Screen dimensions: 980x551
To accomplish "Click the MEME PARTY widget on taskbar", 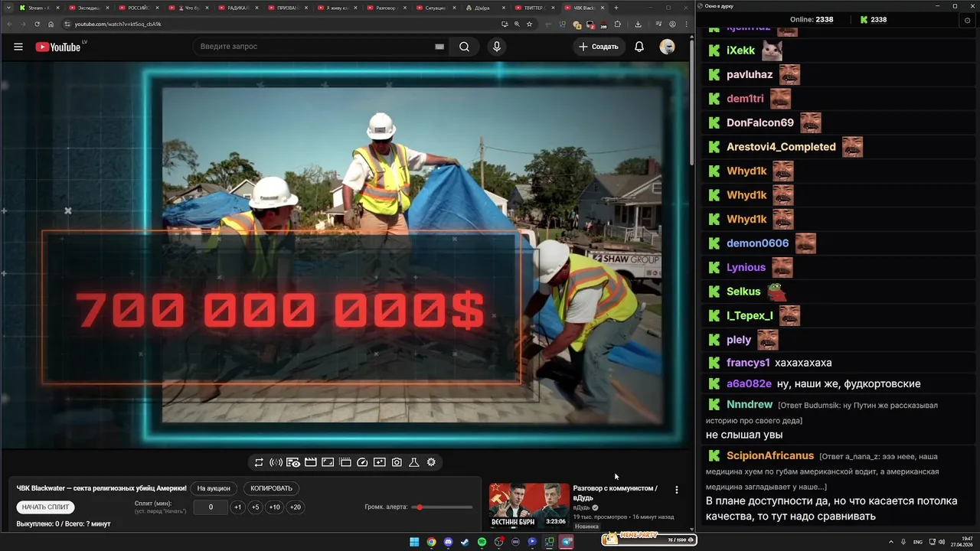I will (648, 539).
